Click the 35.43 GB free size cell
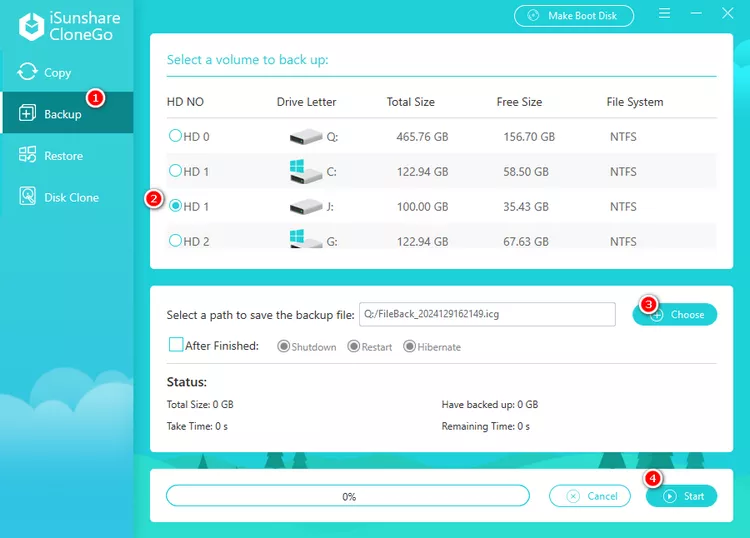 (526, 207)
